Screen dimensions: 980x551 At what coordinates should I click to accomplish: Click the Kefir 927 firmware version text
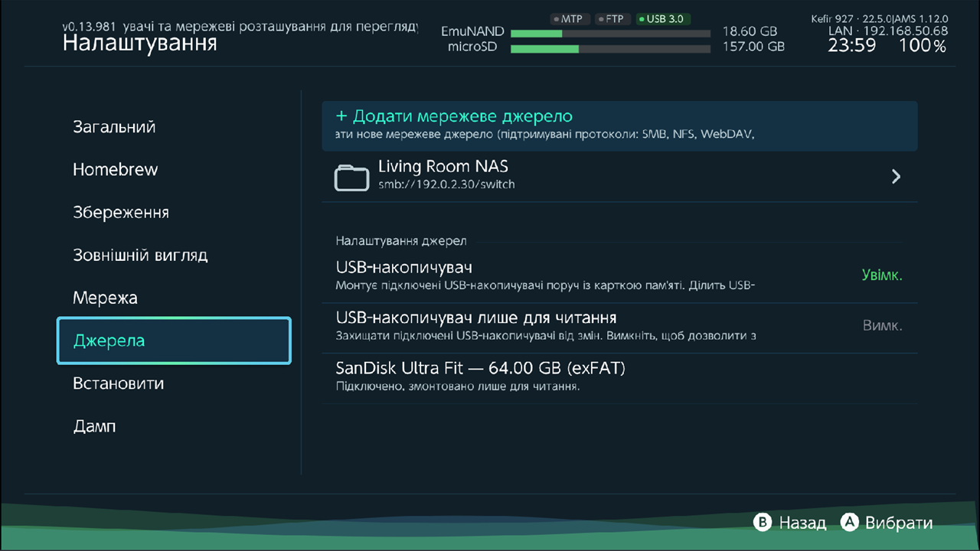pyautogui.click(x=879, y=18)
